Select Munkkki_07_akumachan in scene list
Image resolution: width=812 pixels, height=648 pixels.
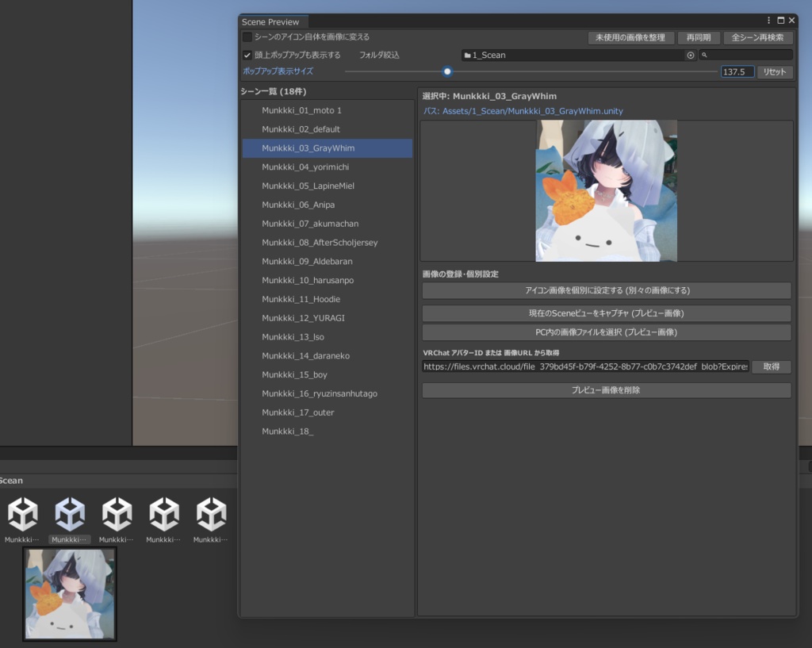click(x=327, y=224)
